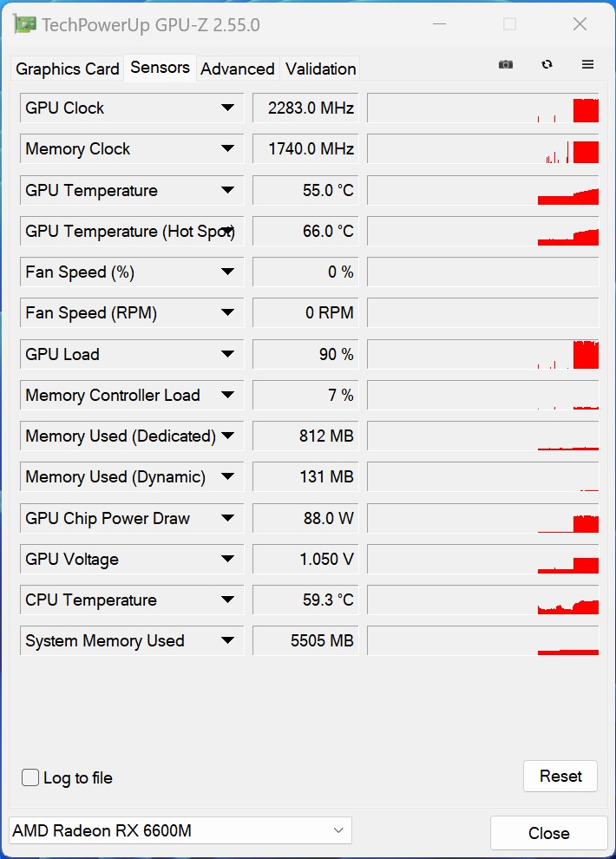Image resolution: width=616 pixels, height=859 pixels.
Task: Expand the GPU Temperature dropdown arrow
Action: pos(227,191)
